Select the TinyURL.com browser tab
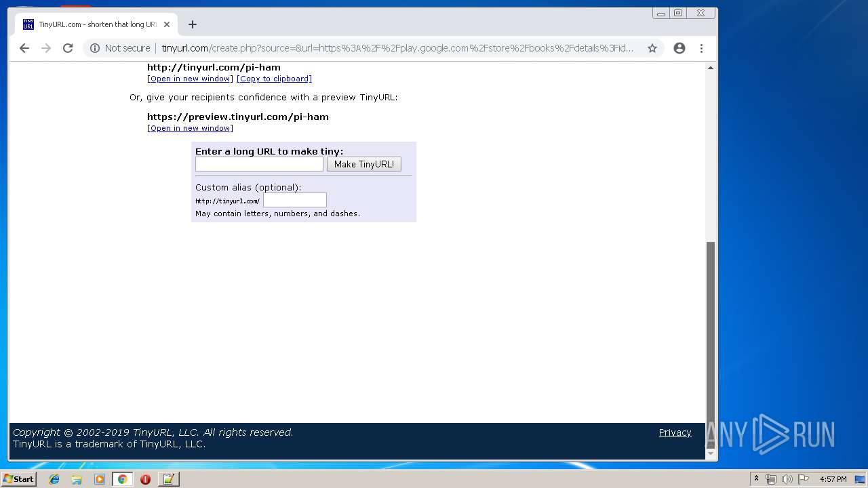 pos(96,24)
